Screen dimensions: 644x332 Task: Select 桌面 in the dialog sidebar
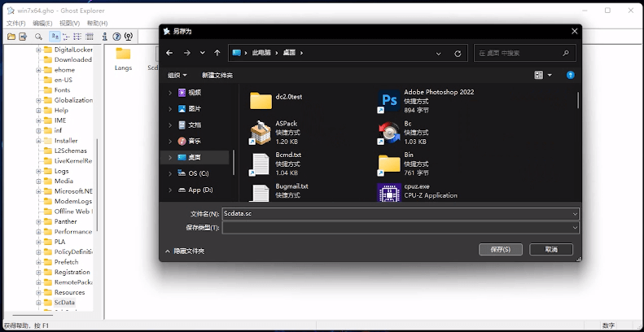tap(195, 157)
